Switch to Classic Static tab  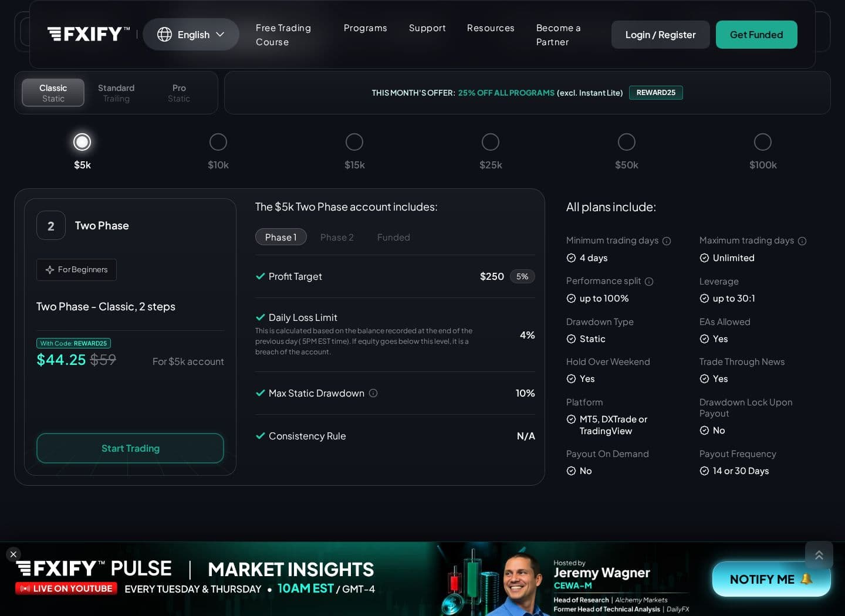point(53,93)
